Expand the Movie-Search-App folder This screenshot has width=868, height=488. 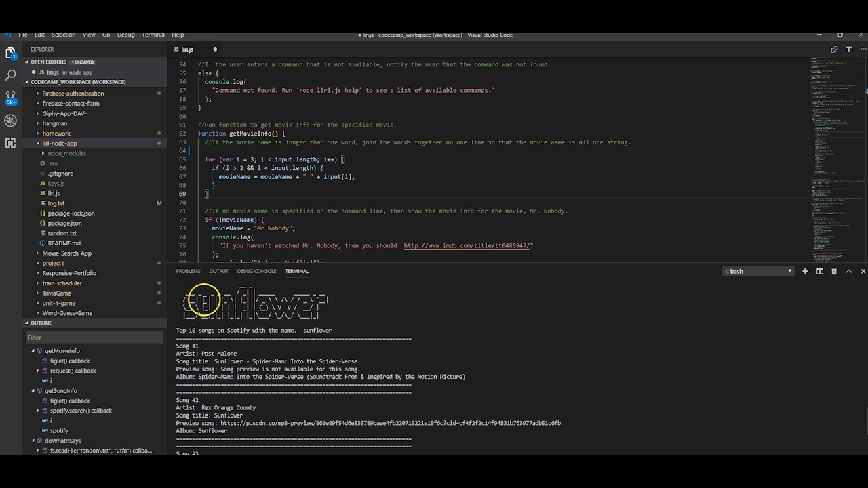66,253
